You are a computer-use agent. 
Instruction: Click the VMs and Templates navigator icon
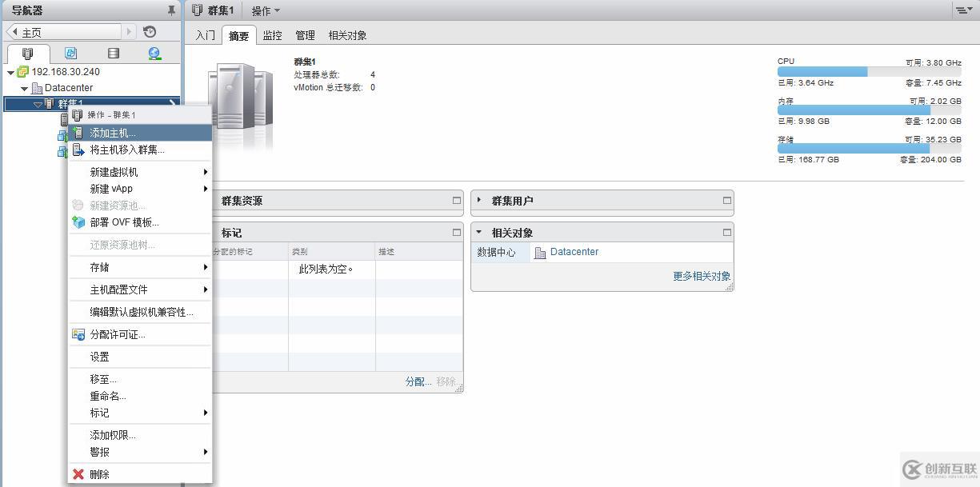pyautogui.click(x=71, y=53)
